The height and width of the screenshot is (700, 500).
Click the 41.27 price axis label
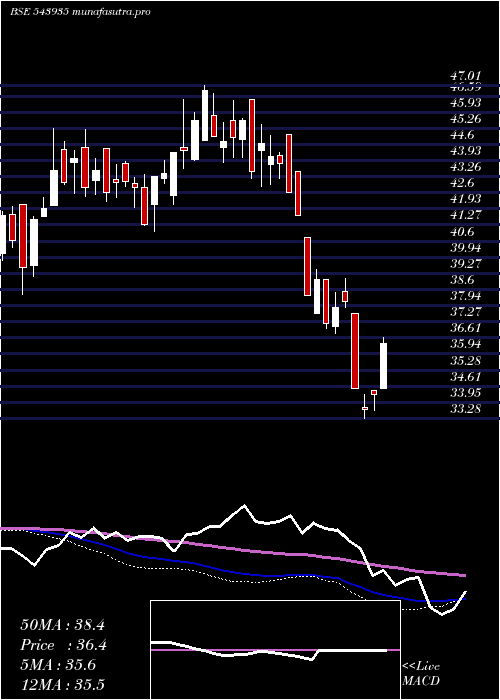(x=465, y=215)
